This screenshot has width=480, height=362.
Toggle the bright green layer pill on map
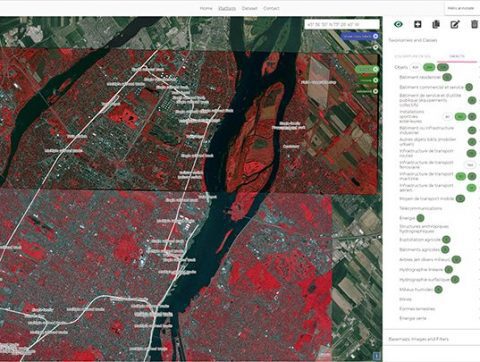point(367,69)
